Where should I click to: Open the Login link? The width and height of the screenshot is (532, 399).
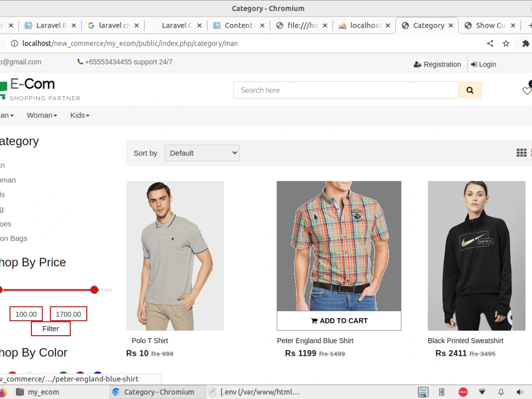tap(484, 64)
